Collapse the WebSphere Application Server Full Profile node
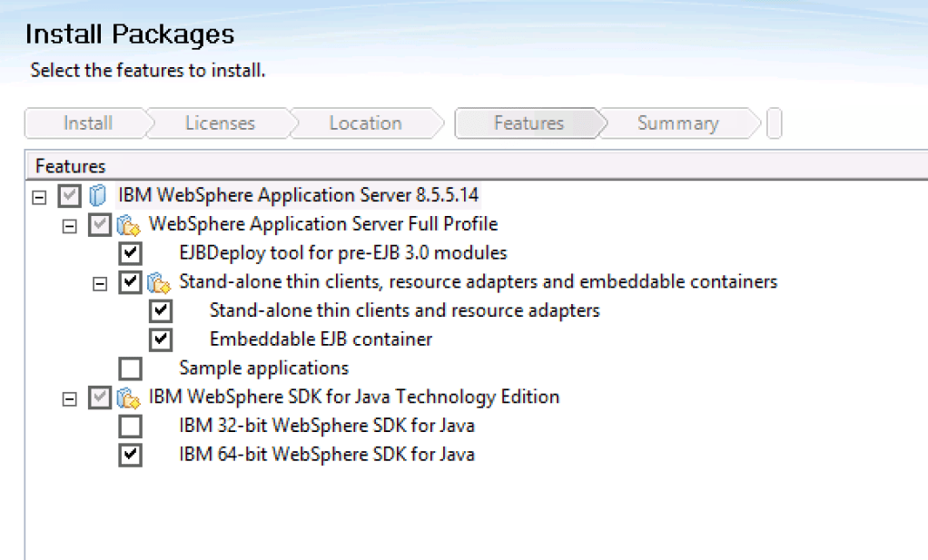Image resolution: width=928 pixels, height=560 pixels. click(69, 225)
